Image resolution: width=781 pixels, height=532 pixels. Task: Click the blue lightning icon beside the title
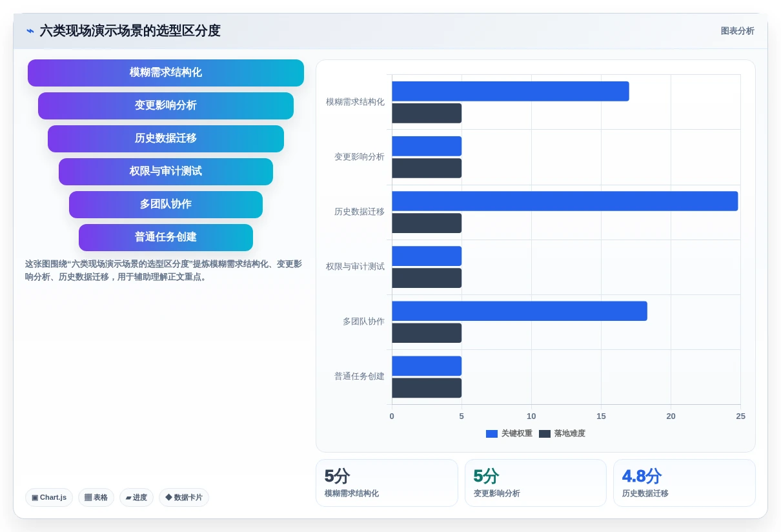[x=30, y=31]
